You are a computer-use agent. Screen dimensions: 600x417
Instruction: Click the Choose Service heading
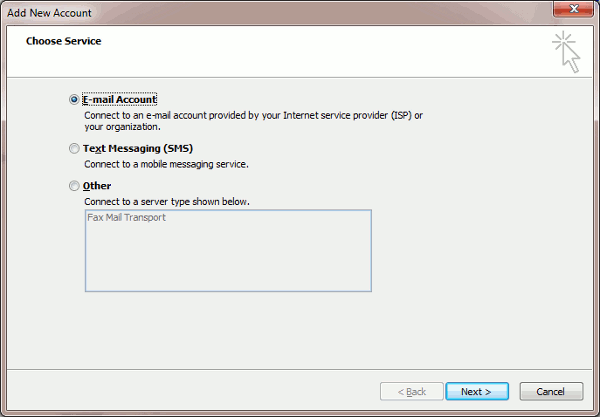pos(63,41)
